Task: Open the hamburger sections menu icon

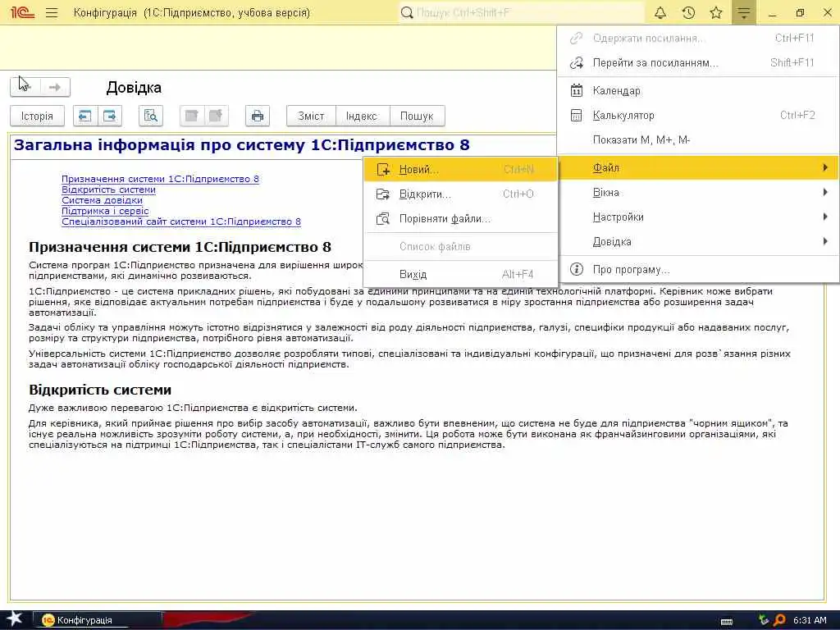Action: (x=52, y=12)
